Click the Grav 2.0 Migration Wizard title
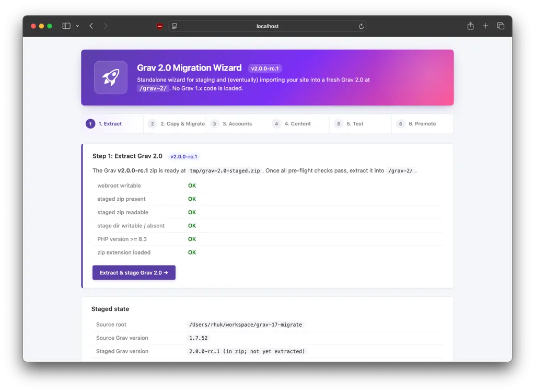This screenshot has height=392, width=535. coord(189,67)
